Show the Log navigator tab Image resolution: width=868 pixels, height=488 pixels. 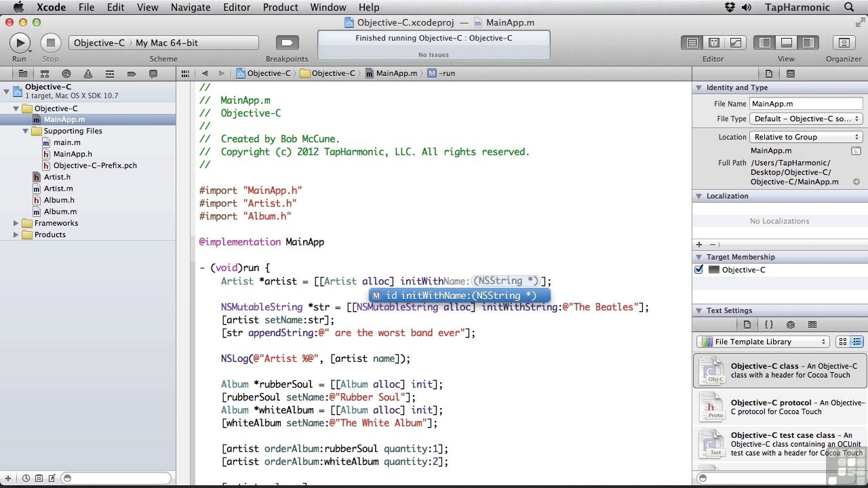tap(153, 73)
